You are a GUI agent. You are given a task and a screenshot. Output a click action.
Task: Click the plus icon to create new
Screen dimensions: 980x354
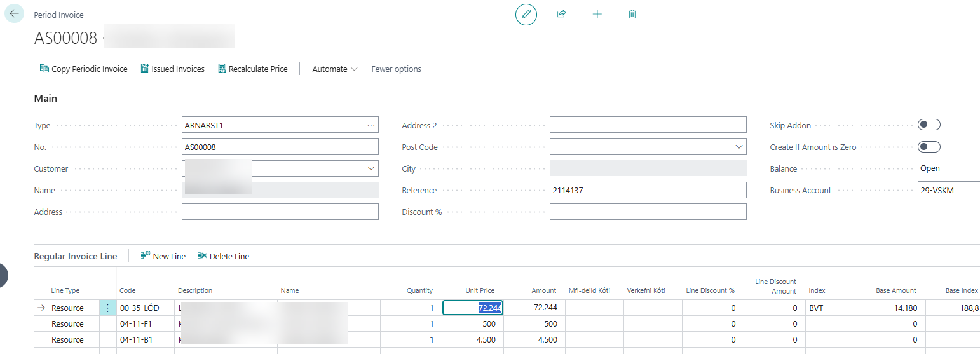pyautogui.click(x=597, y=14)
